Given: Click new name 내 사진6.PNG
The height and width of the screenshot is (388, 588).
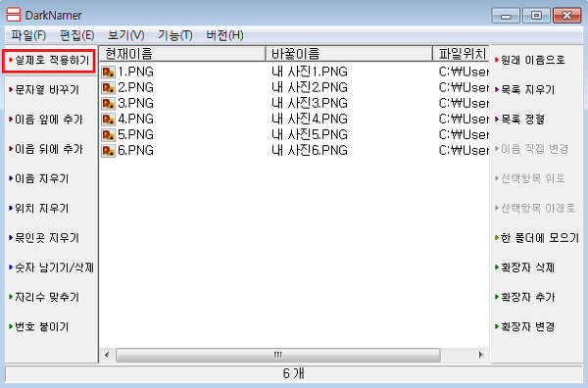Looking at the screenshot, I should (310, 150).
